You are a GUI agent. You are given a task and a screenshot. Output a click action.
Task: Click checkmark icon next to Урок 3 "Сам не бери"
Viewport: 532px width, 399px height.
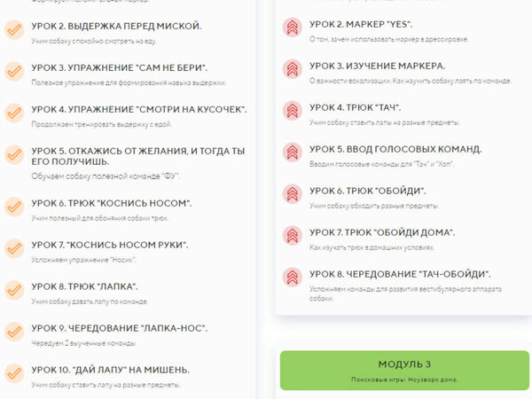(x=14, y=72)
